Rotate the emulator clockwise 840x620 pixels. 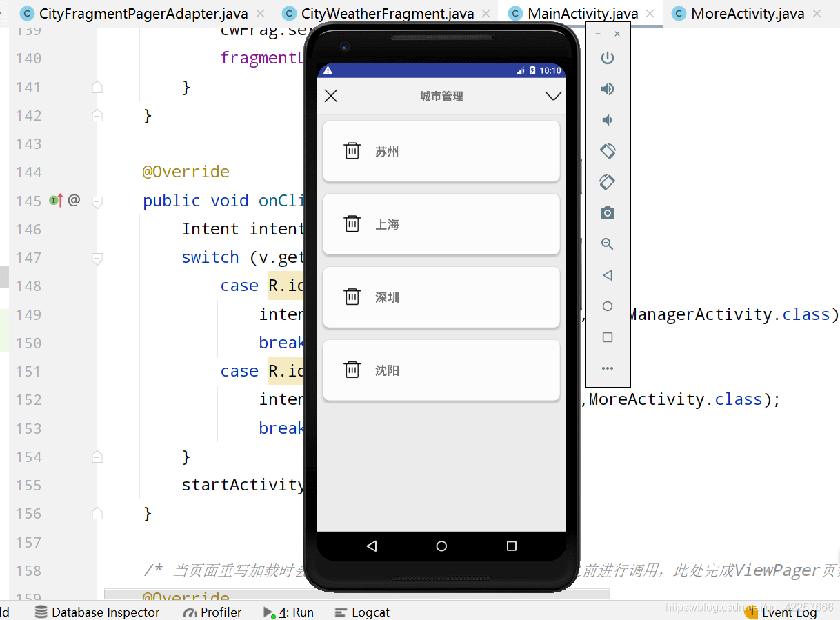coord(608,181)
